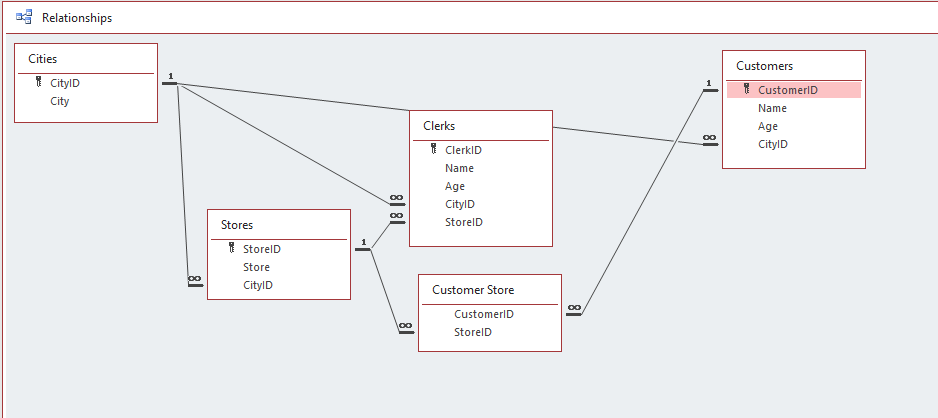Select CityID field in Clerks table
Screen dimensions: 938x418
click(459, 204)
